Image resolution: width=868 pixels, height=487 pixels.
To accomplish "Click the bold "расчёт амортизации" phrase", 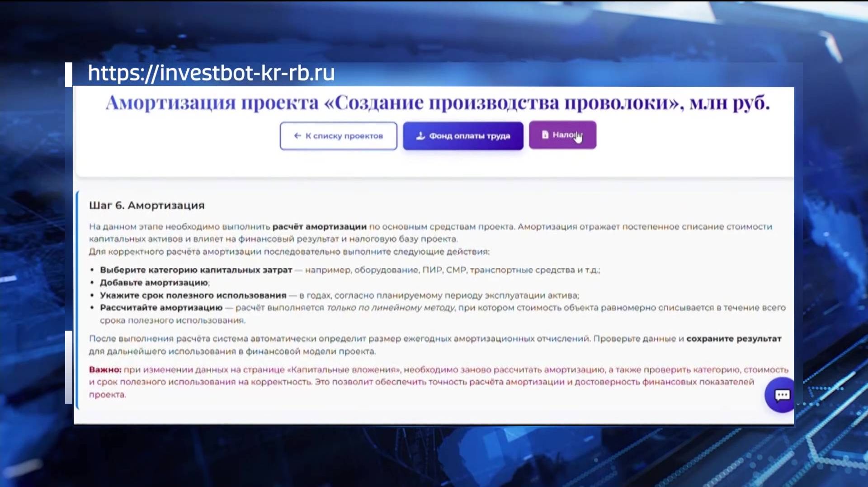I will 319,226.
